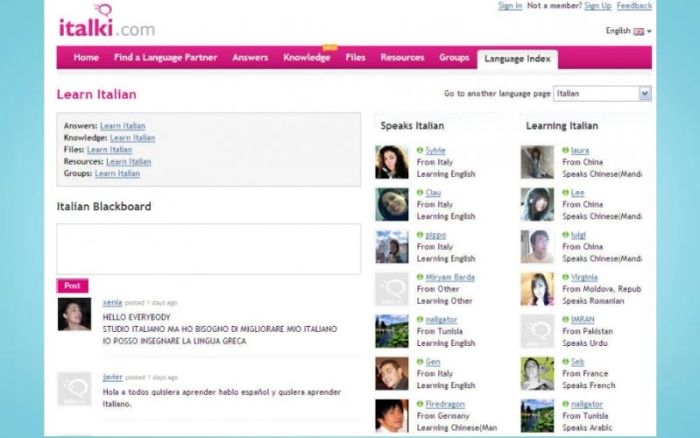Open Lee's profile photo
The height and width of the screenshot is (438, 700).
[537, 204]
